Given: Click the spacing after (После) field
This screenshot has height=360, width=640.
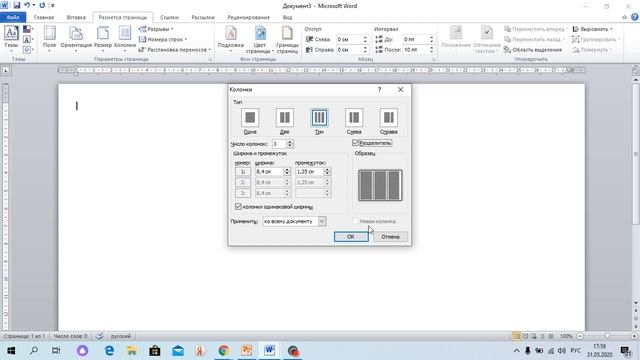Looking at the screenshot, I should pyautogui.click(x=416, y=50).
